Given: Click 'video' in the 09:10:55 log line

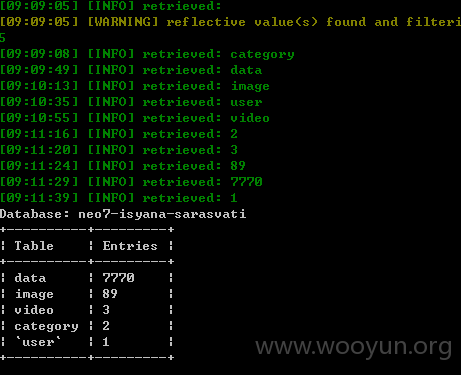Looking at the screenshot, I should click(250, 118).
